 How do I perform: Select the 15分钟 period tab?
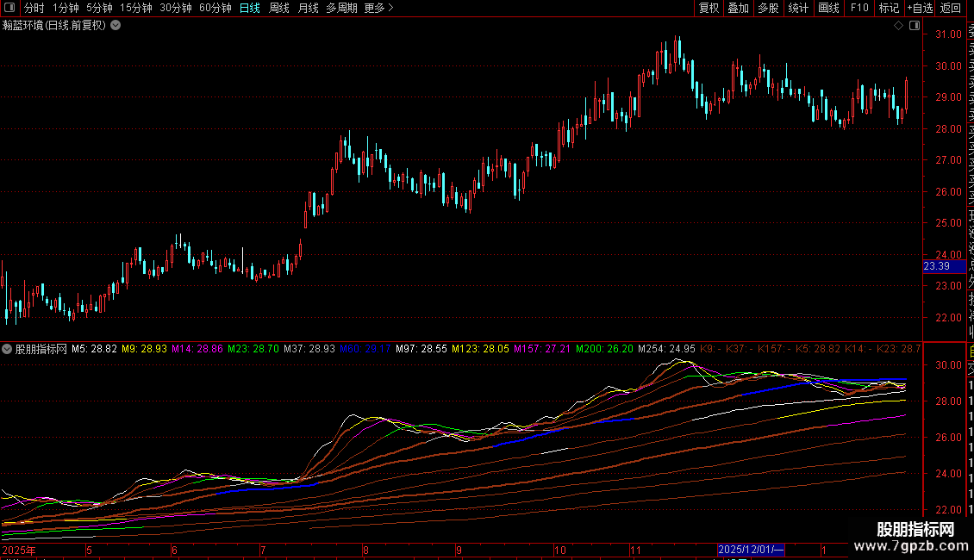coord(136,8)
